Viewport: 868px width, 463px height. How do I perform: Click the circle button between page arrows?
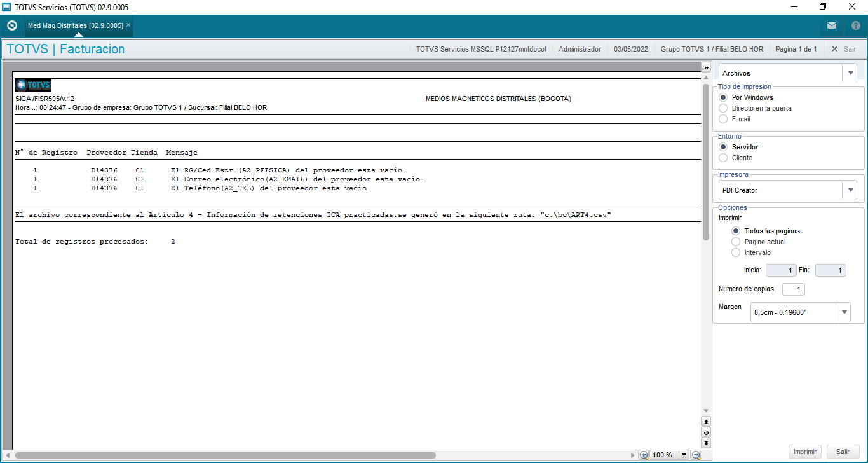point(706,432)
